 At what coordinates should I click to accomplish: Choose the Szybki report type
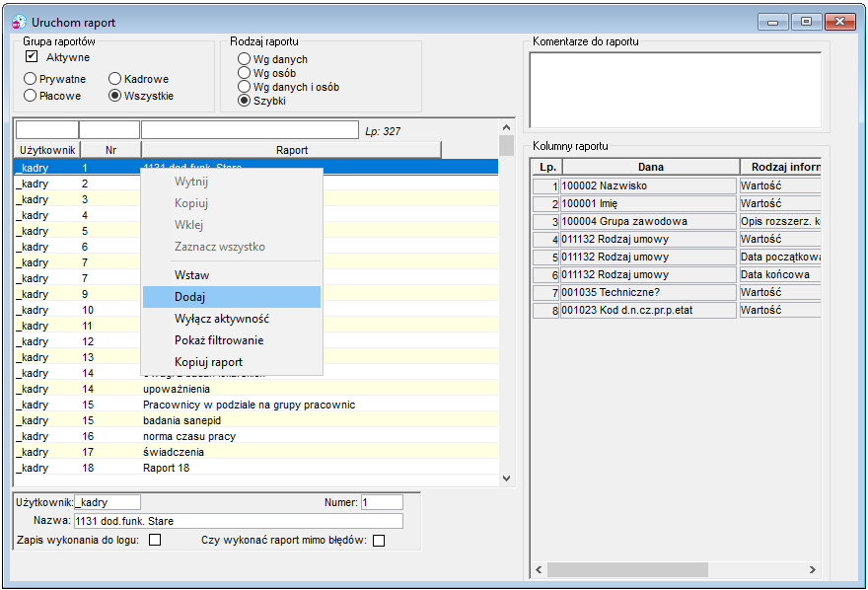tap(244, 101)
